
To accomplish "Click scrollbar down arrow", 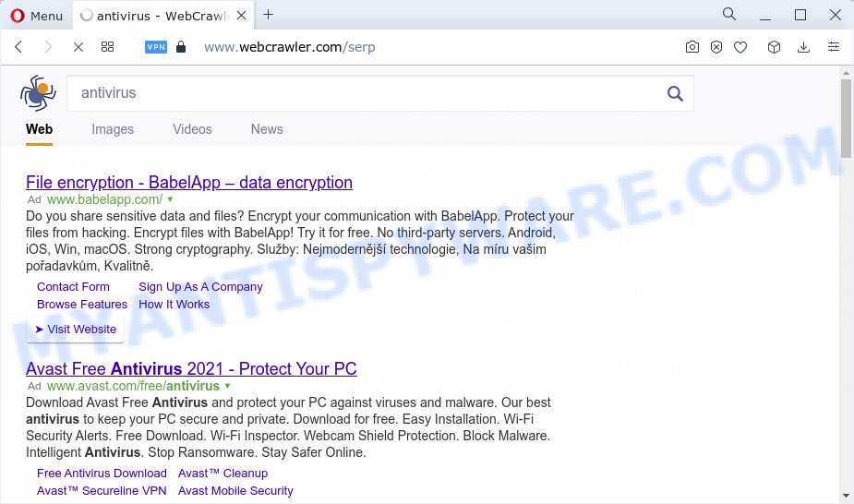I will [x=846, y=496].
